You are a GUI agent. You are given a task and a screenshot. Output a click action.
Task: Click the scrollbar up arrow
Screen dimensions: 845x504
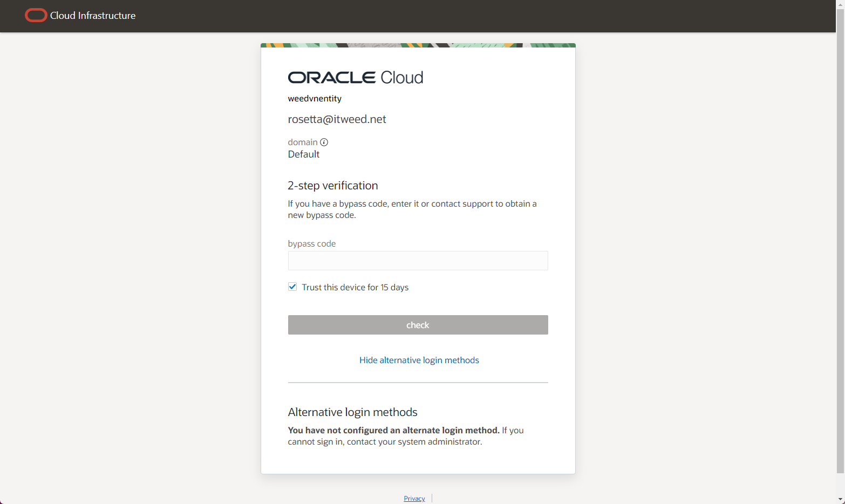840,4
